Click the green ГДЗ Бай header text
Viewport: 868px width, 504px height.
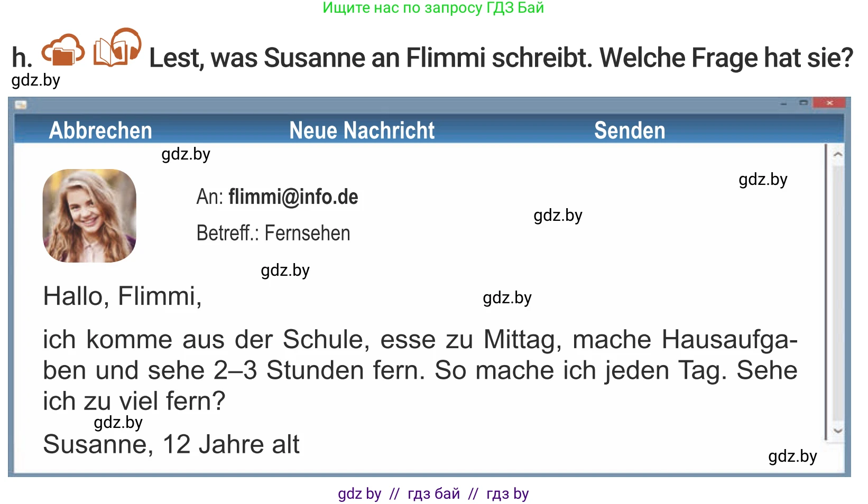[x=433, y=8]
